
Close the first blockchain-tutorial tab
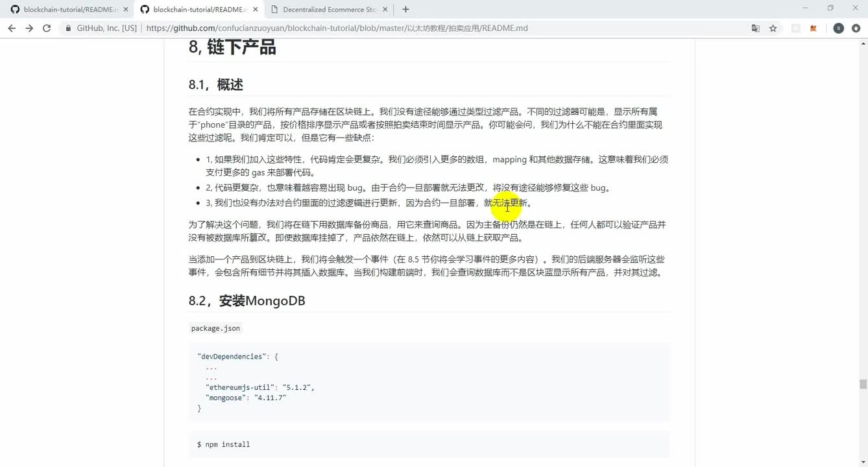coord(126,10)
